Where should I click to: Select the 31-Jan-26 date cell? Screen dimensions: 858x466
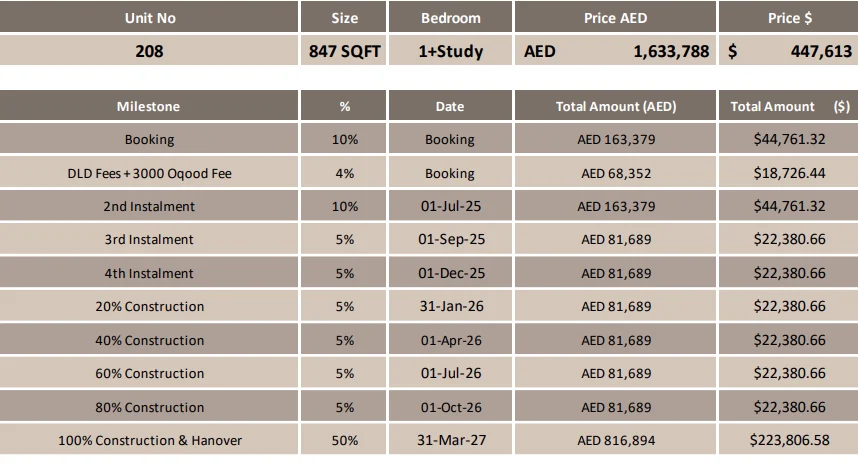[450, 306]
